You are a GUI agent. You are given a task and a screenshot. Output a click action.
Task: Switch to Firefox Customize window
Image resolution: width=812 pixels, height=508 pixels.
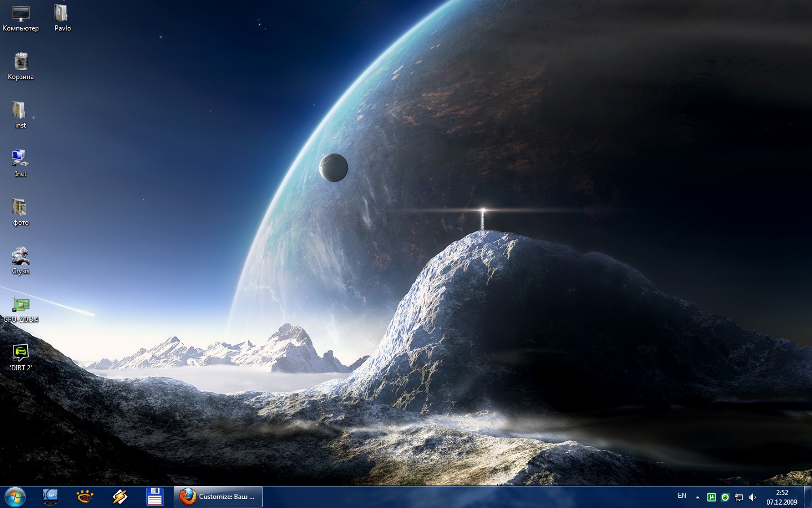(218, 497)
